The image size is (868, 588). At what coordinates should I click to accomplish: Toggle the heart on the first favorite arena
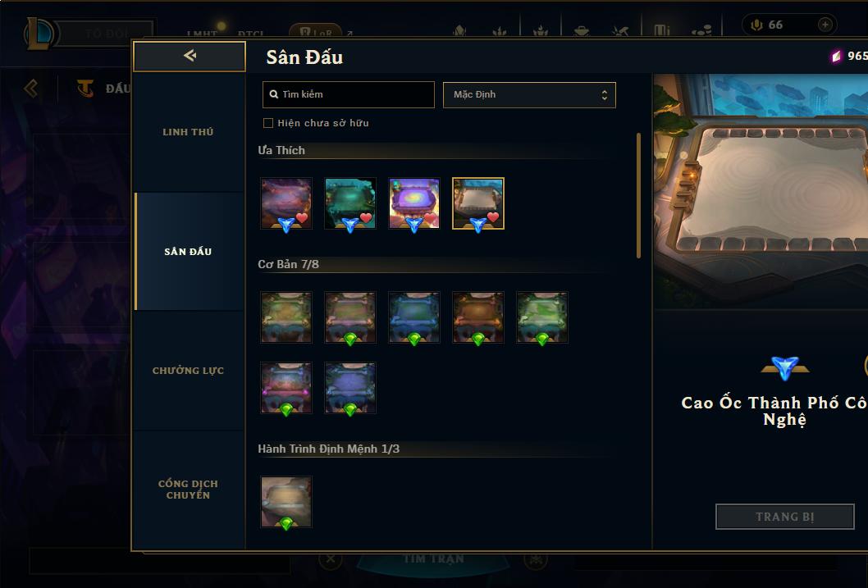302,218
